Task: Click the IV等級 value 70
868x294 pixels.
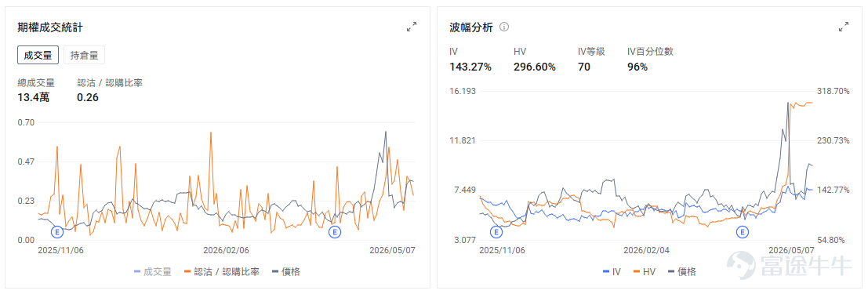Action: pyautogui.click(x=584, y=67)
